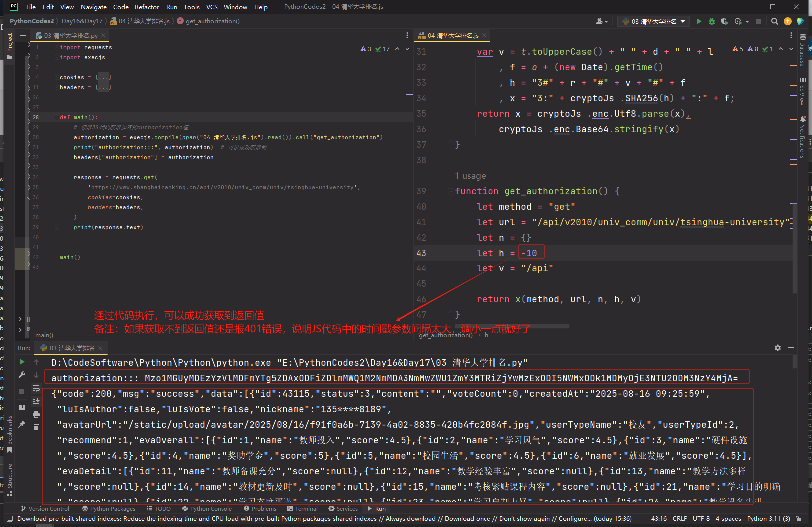The image size is (812, 527).
Task: Toggle tool window bars at bottom-left corner
Action: tap(10, 519)
